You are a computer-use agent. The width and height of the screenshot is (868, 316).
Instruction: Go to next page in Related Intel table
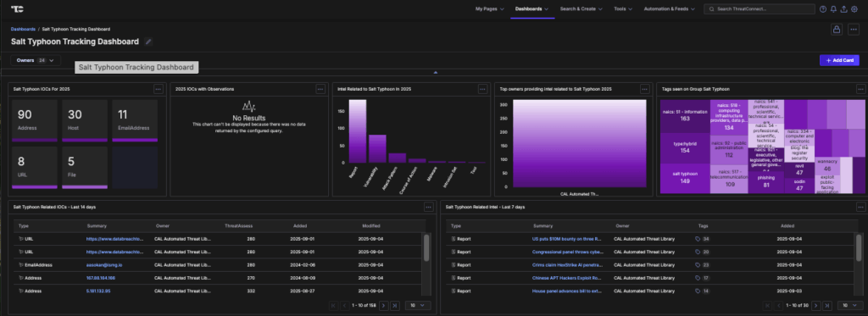click(816, 305)
